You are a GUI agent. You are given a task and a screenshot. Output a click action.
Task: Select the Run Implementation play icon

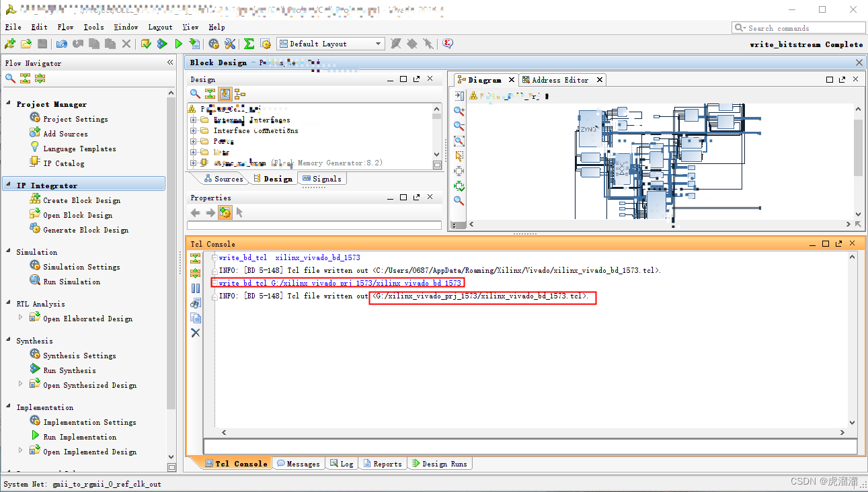tap(35, 436)
